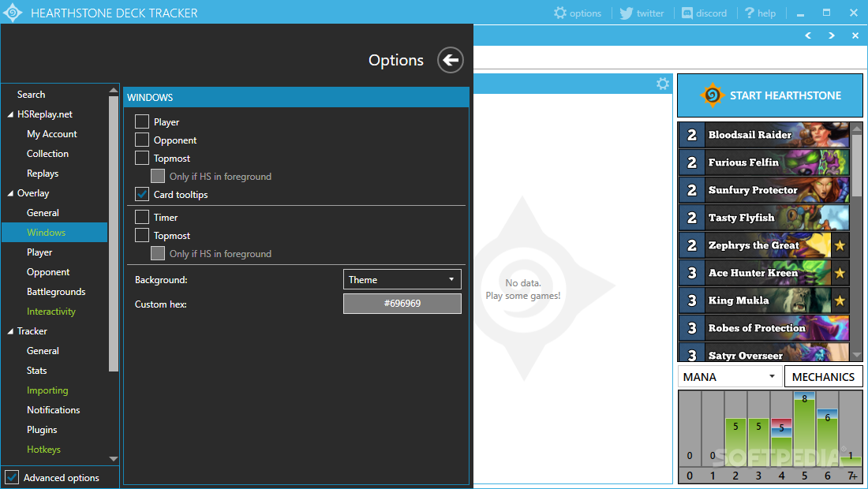Select Opponent overlay settings
868x489 pixels.
pos(48,272)
